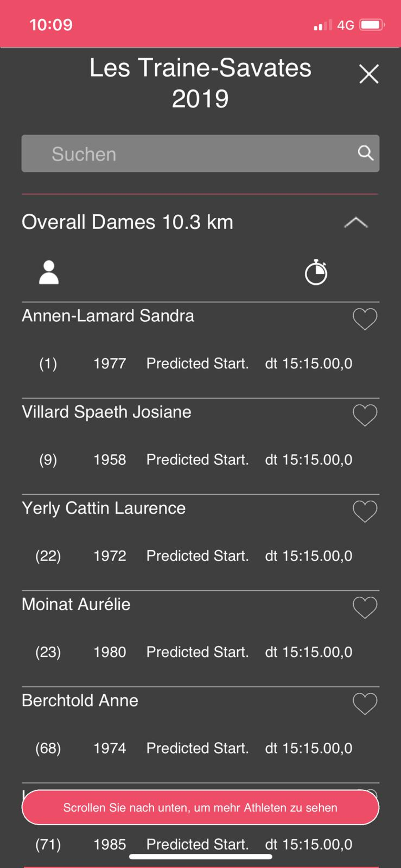Tap the athlete person column icon

point(49,272)
